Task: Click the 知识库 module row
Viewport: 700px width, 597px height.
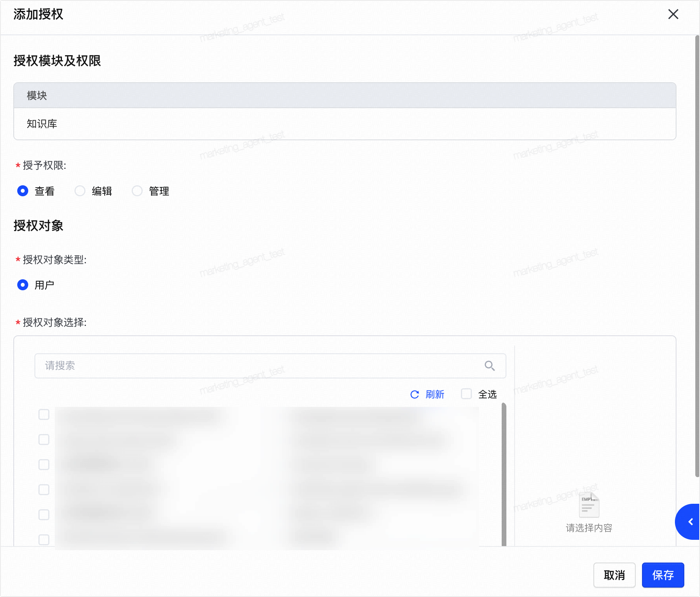Action: 345,124
